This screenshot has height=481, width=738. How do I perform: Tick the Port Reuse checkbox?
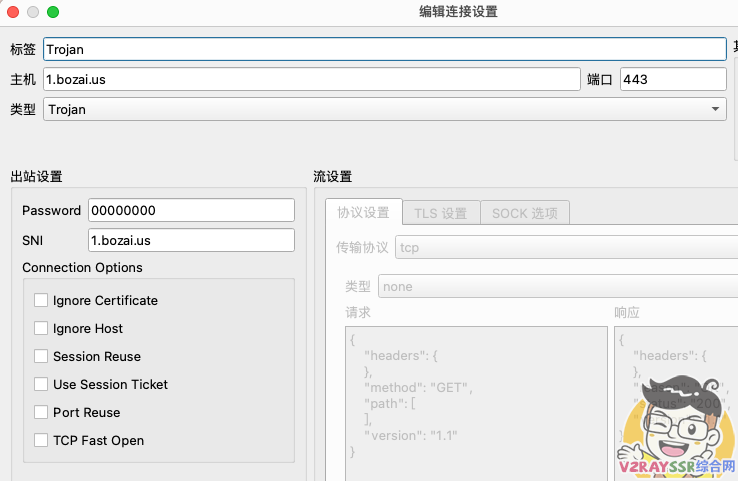click(x=41, y=412)
